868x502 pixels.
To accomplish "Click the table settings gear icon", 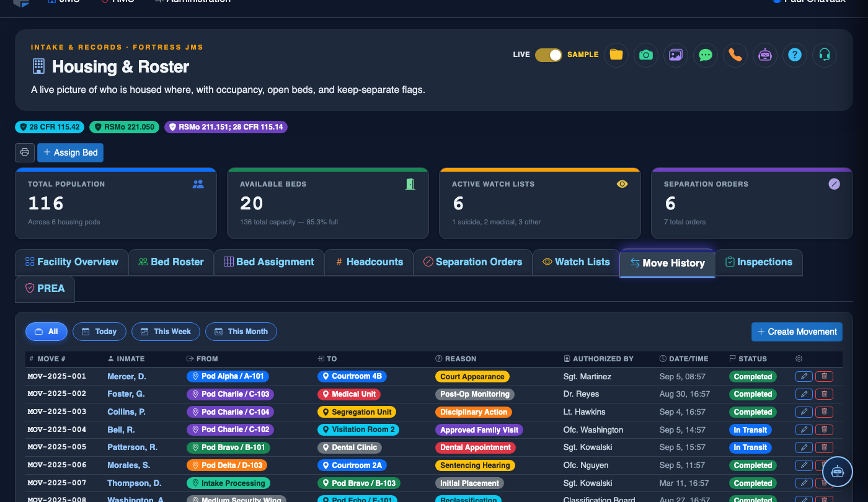I will [799, 359].
